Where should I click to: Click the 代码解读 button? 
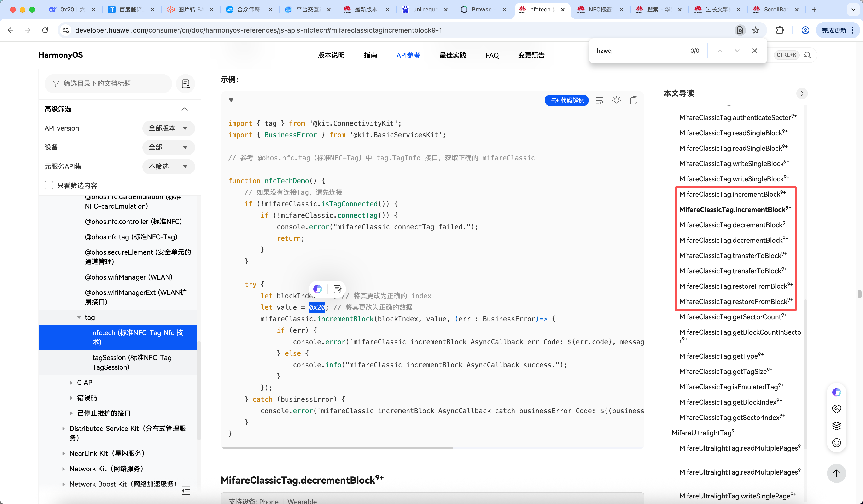pyautogui.click(x=566, y=100)
